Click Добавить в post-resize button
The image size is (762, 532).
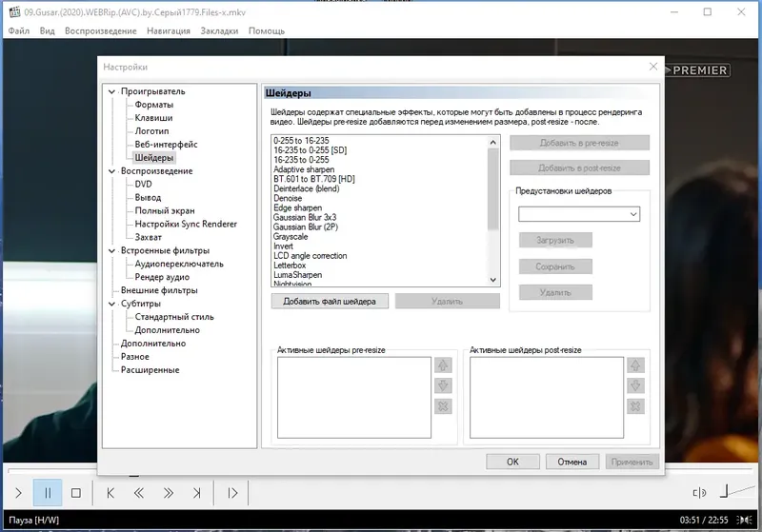pyautogui.click(x=579, y=167)
